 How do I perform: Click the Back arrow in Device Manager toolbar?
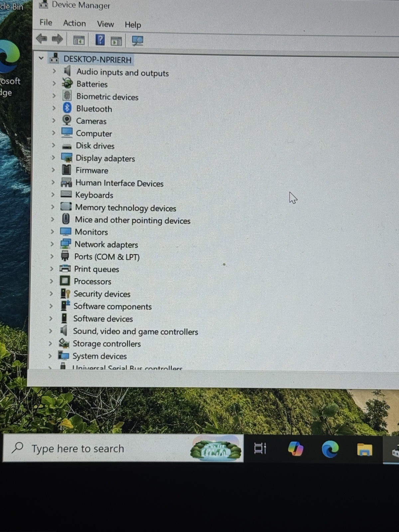click(42, 39)
